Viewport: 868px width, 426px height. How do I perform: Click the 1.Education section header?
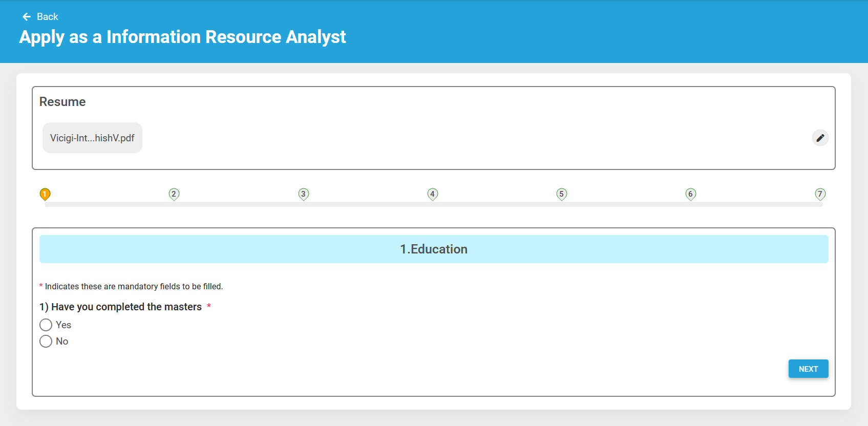pyautogui.click(x=434, y=249)
